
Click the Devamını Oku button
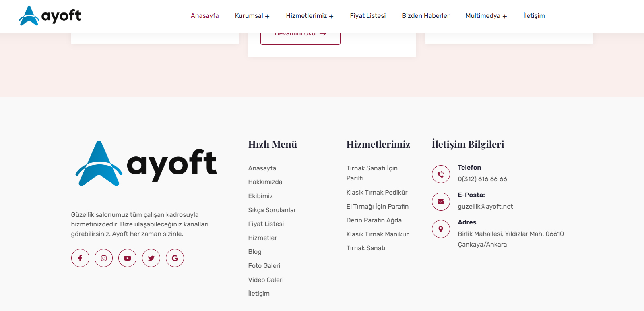click(x=300, y=38)
